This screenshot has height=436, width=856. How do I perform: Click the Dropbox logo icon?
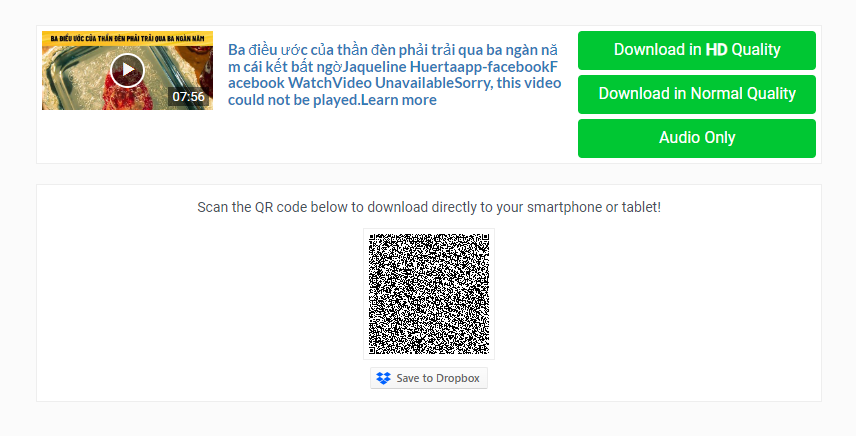(x=384, y=378)
